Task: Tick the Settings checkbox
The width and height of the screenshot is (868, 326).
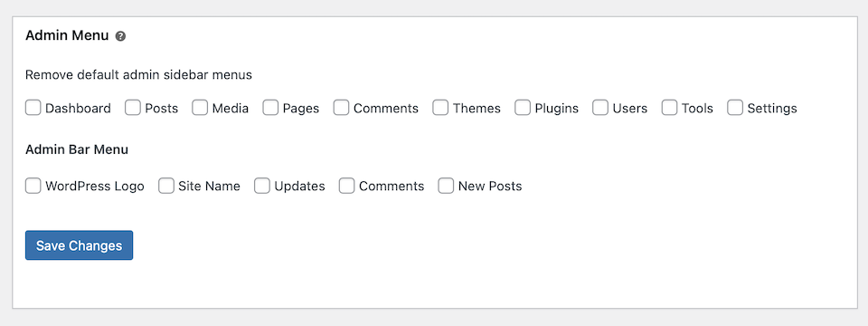Action: pyautogui.click(x=735, y=108)
